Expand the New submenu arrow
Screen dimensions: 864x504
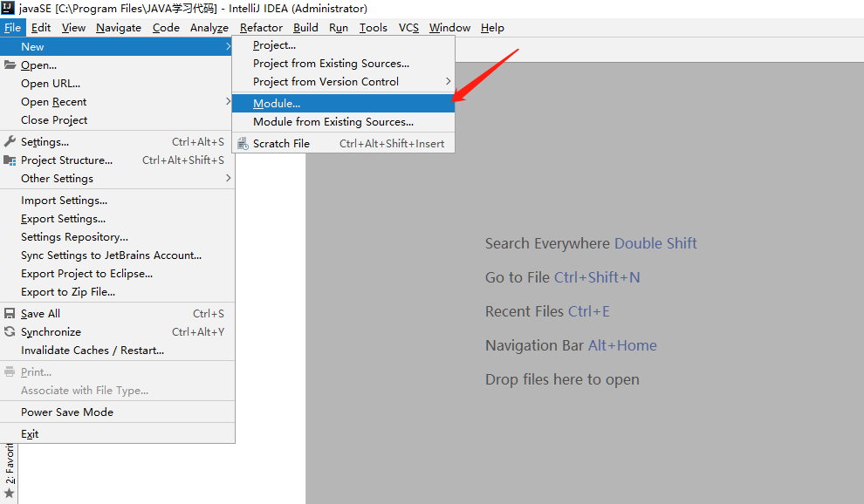[x=228, y=47]
